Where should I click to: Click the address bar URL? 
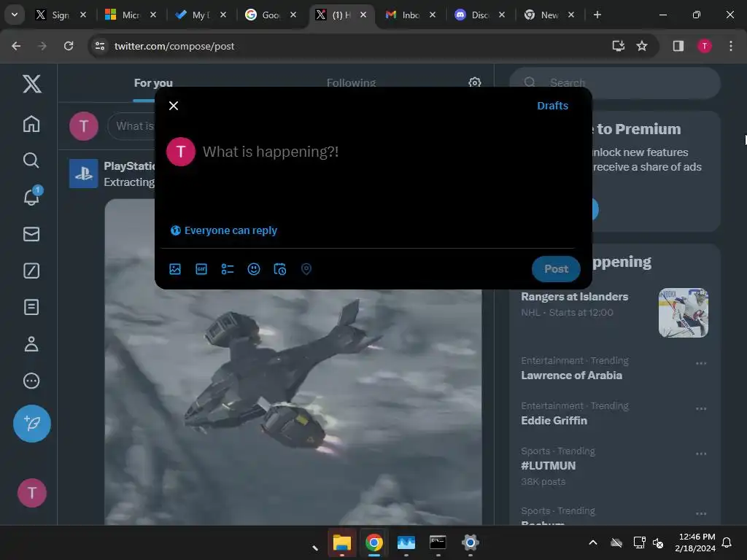coord(174,46)
